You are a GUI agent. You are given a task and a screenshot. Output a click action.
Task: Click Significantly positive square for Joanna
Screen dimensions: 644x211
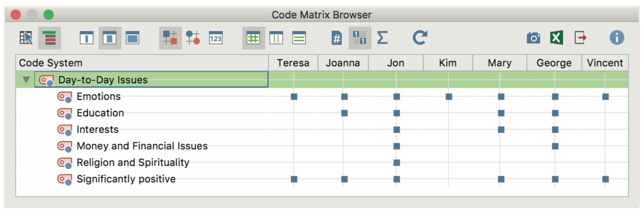coord(344,179)
